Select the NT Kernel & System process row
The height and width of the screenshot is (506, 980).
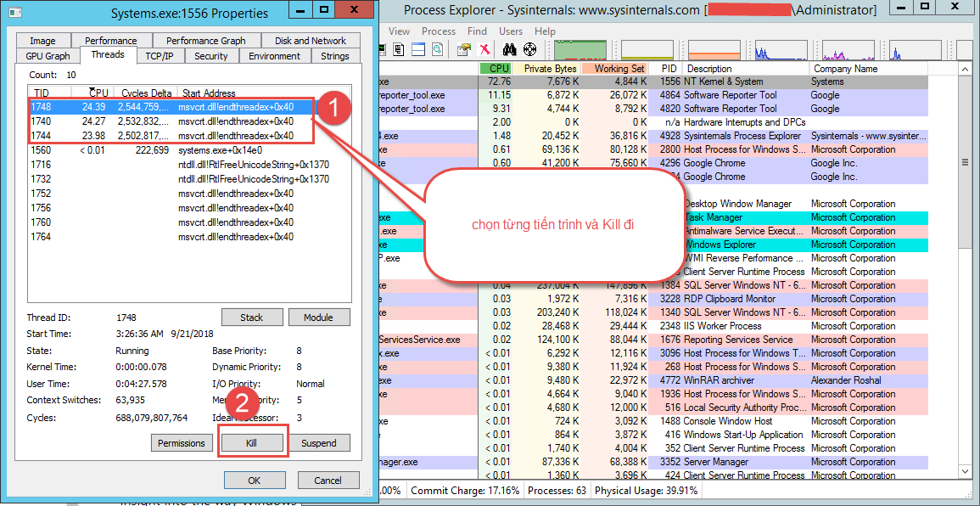[x=653, y=82]
